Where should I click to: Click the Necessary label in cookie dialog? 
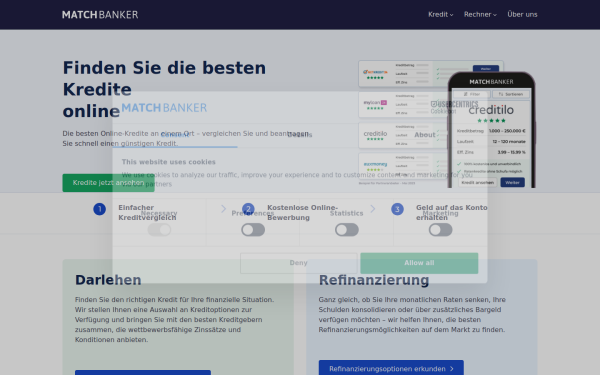click(159, 213)
